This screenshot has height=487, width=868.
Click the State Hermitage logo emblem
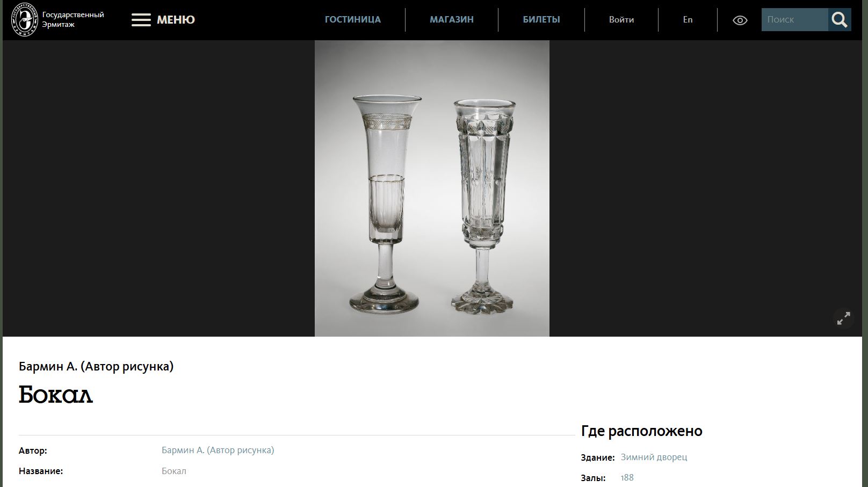(25, 20)
